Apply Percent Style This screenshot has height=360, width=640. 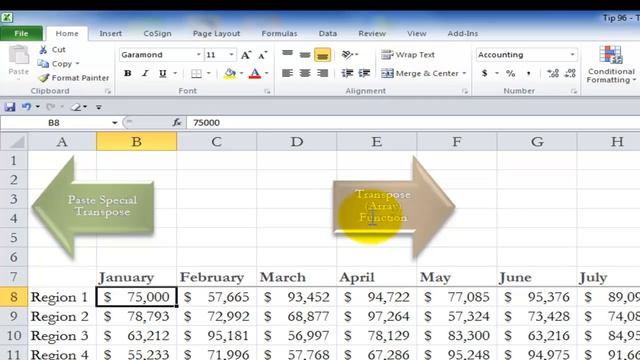click(x=511, y=73)
